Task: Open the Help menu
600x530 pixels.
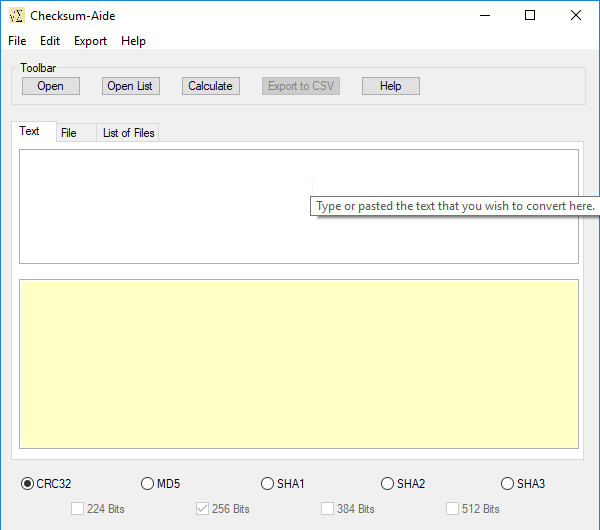Action: pos(133,41)
